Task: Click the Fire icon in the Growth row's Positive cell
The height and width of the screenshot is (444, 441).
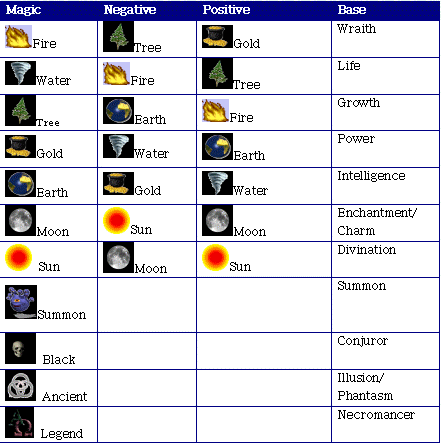Action: [215, 110]
